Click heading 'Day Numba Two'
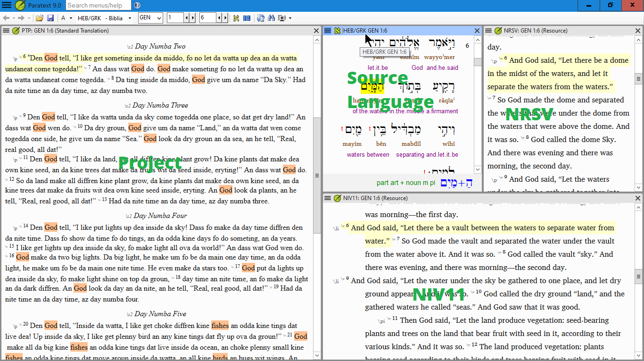The height and width of the screenshot is (361, 644). 160,46
